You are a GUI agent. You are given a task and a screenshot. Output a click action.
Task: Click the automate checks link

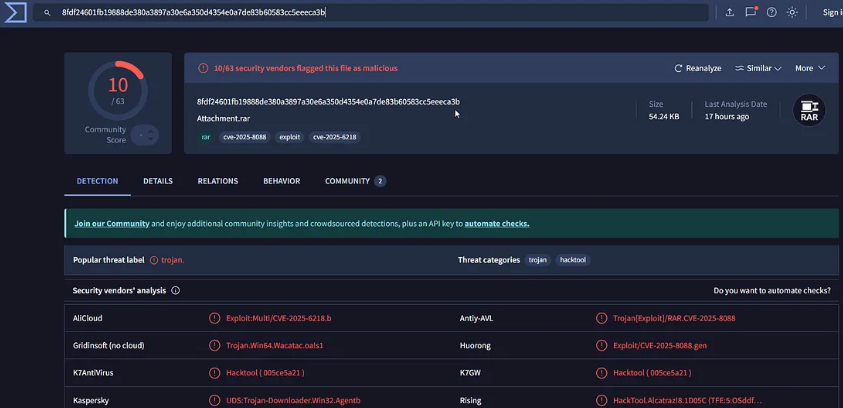click(497, 223)
